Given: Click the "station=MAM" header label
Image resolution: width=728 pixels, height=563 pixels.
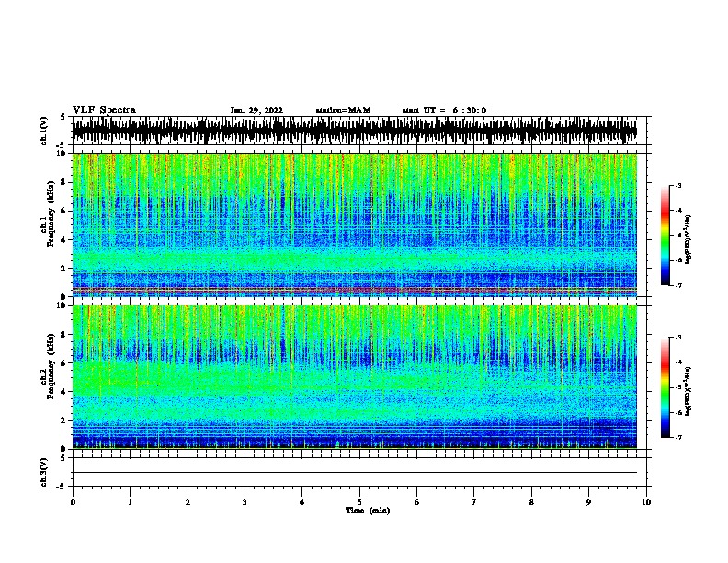Looking at the screenshot, I should coord(343,110).
